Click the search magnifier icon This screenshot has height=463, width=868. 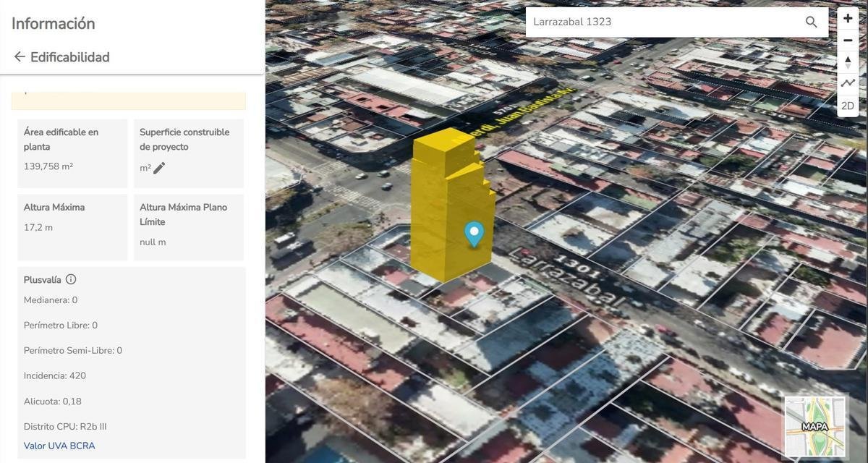(x=811, y=22)
